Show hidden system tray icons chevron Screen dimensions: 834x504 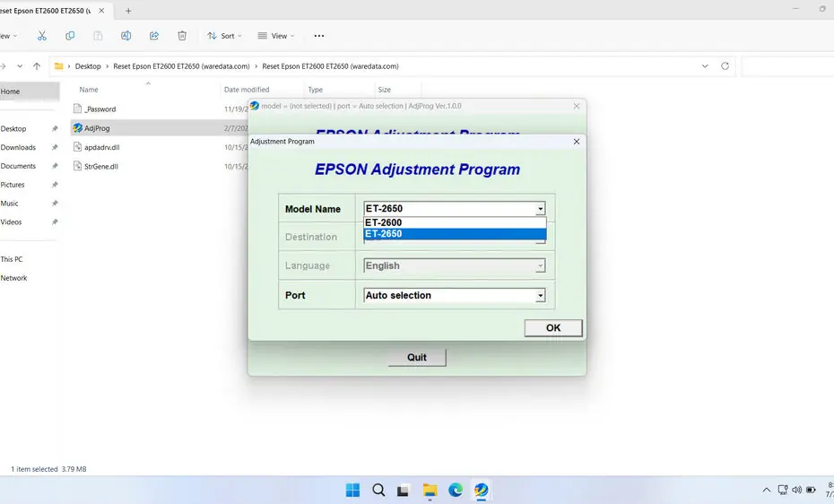767,490
